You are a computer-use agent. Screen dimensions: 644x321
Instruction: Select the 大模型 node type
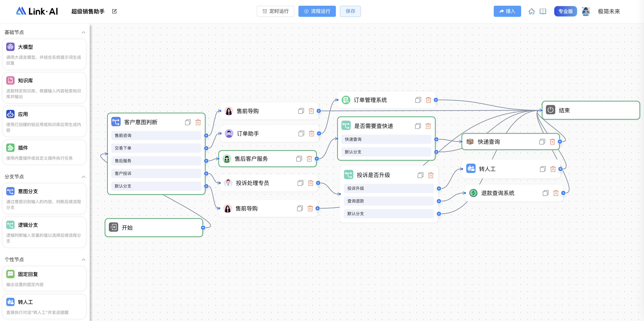coord(44,54)
